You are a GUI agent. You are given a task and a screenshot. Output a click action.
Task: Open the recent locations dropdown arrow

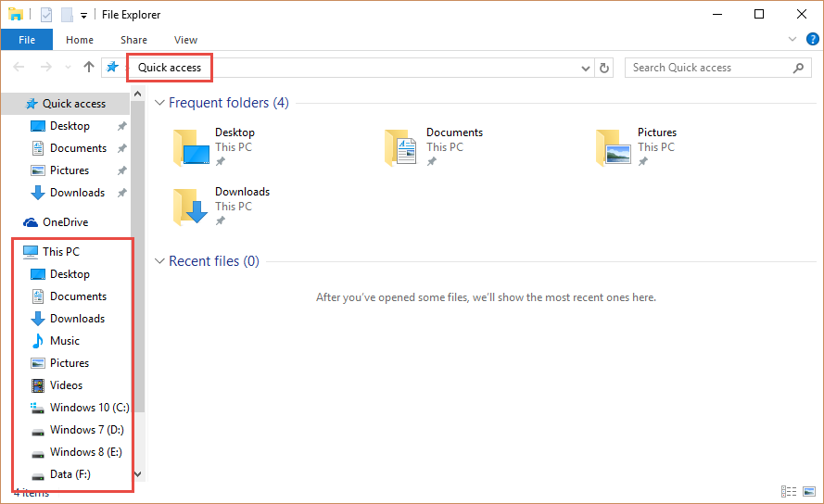[x=68, y=68]
